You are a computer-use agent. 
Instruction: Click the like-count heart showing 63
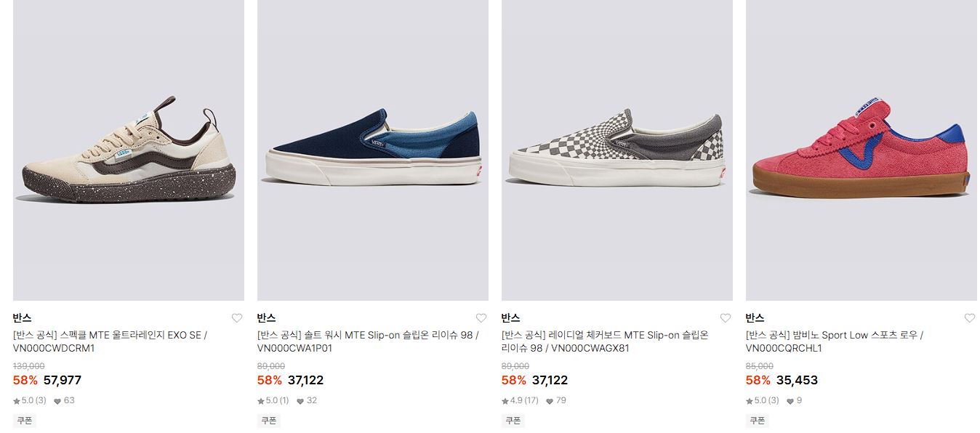click(57, 401)
